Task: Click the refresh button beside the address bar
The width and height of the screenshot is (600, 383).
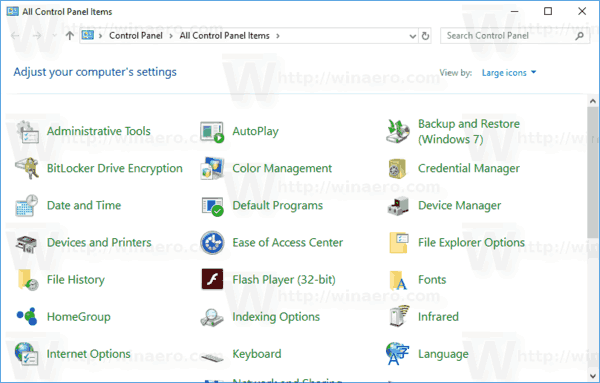Action: 425,36
